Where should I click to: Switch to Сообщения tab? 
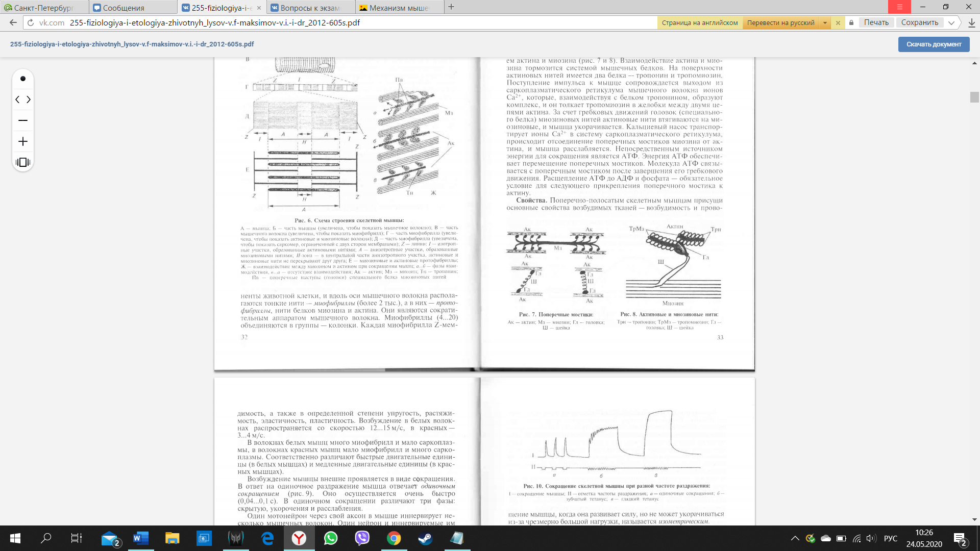click(124, 8)
